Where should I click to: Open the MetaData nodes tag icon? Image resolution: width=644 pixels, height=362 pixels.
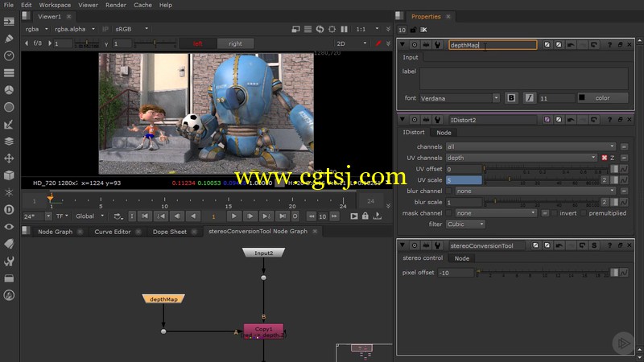click(x=9, y=244)
